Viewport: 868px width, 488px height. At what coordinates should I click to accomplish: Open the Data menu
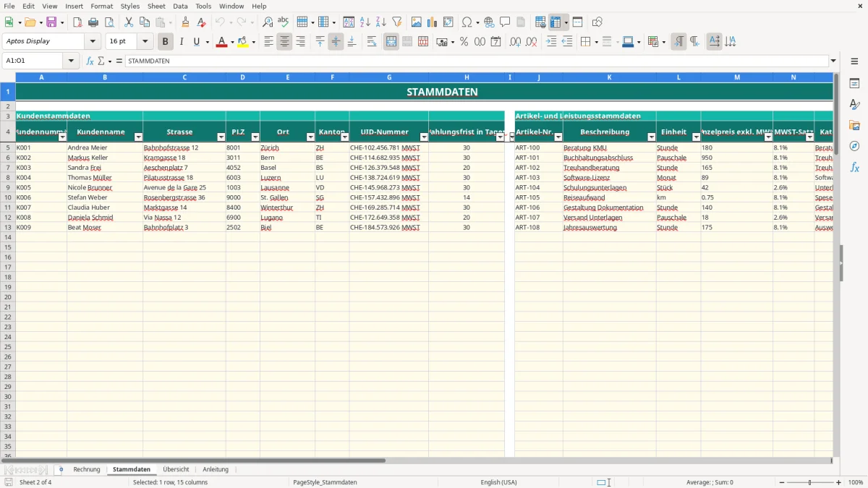coord(180,6)
